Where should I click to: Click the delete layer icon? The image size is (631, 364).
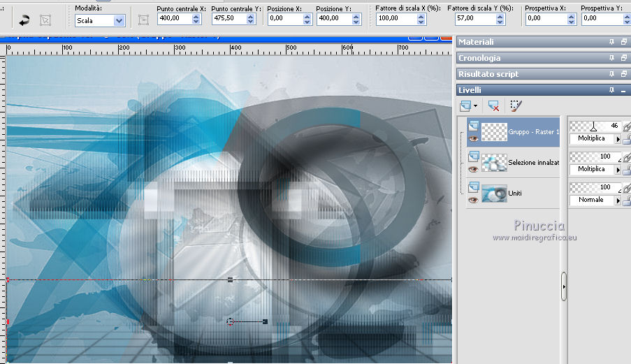493,105
